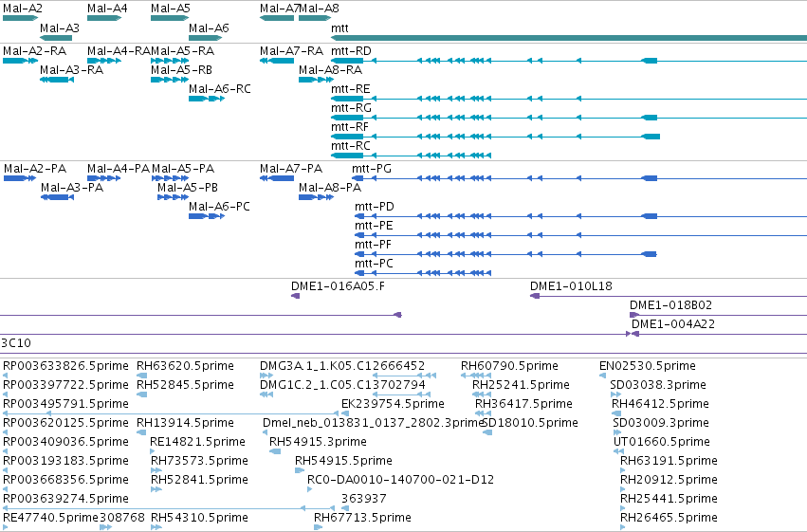Click CDS label Mal-A7-PA
The width and height of the screenshot is (807, 532).
point(291,169)
